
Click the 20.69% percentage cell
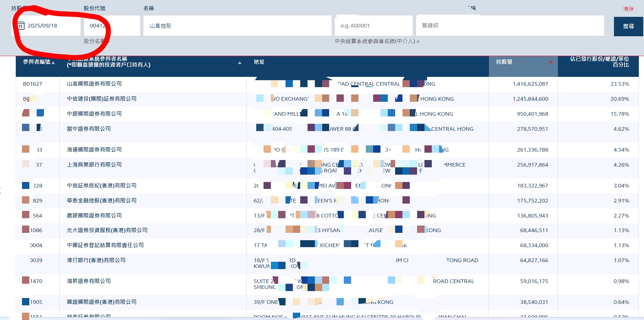click(x=619, y=99)
